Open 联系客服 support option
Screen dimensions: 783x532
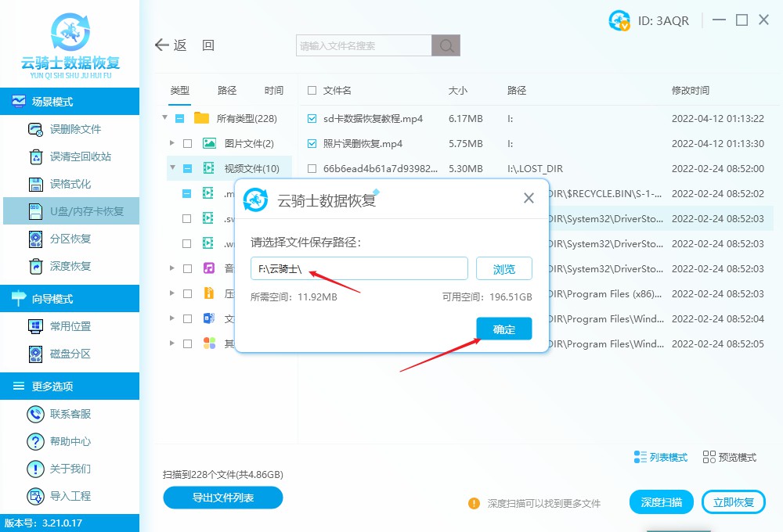pyautogui.click(x=70, y=414)
